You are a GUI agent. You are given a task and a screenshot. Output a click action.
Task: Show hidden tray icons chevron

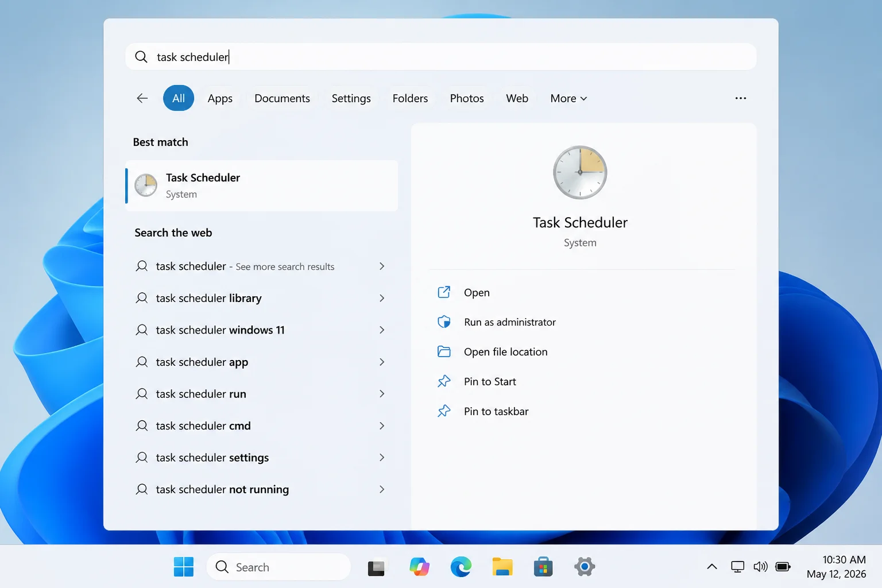coord(712,567)
